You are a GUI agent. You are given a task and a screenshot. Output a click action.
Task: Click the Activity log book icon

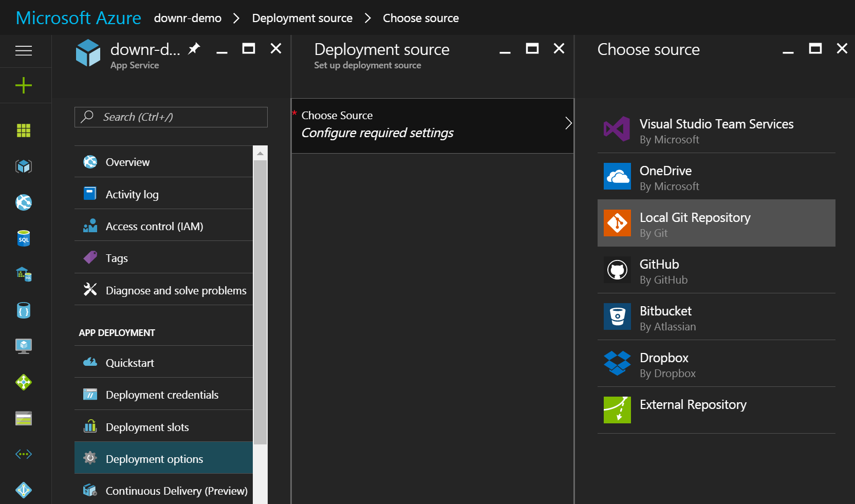pyautogui.click(x=90, y=194)
